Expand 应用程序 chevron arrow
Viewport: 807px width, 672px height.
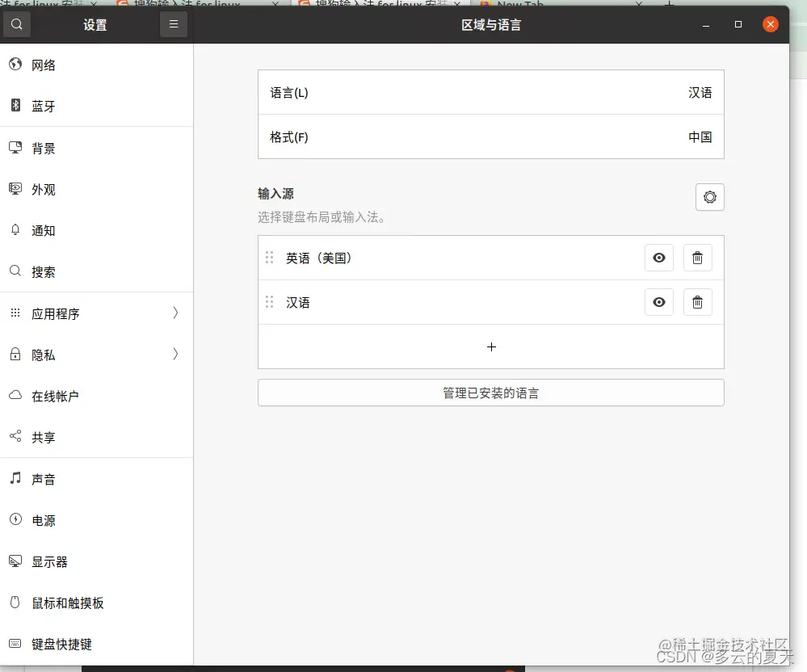tap(175, 313)
